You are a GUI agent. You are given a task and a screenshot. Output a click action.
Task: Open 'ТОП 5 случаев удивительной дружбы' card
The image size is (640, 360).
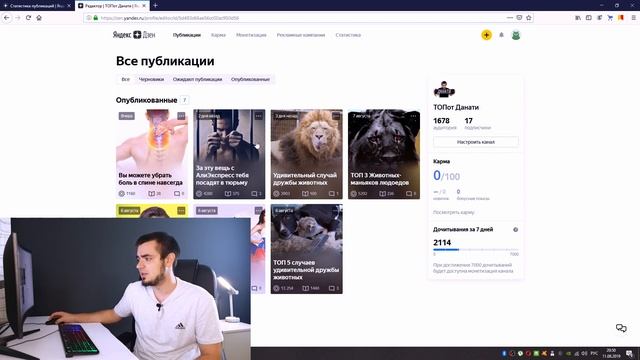pos(307,249)
